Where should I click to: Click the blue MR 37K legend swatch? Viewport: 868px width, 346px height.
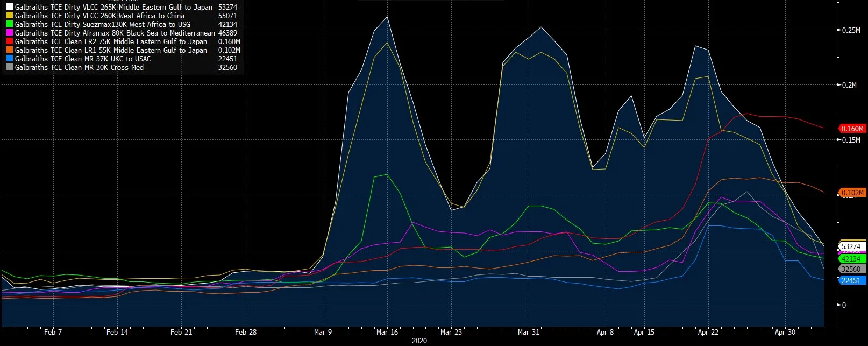tap(9, 59)
